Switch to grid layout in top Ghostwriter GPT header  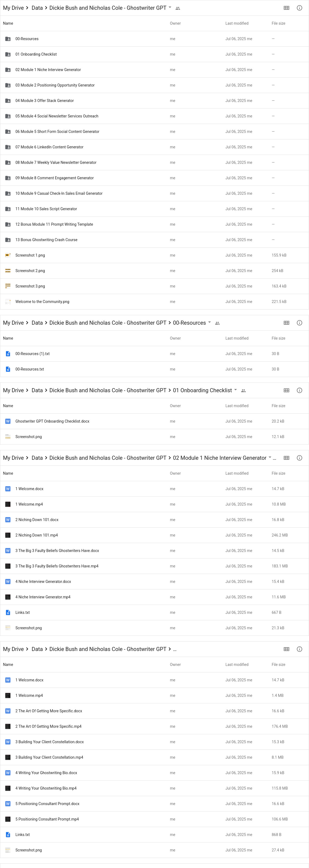(286, 8)
